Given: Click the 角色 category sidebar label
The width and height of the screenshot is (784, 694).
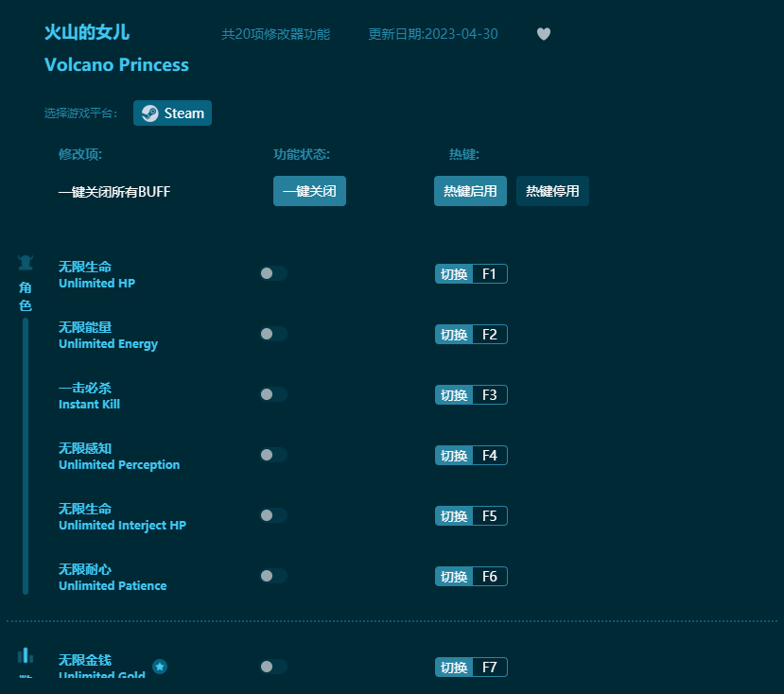Looking at the screenshot, I should [26, 297].
